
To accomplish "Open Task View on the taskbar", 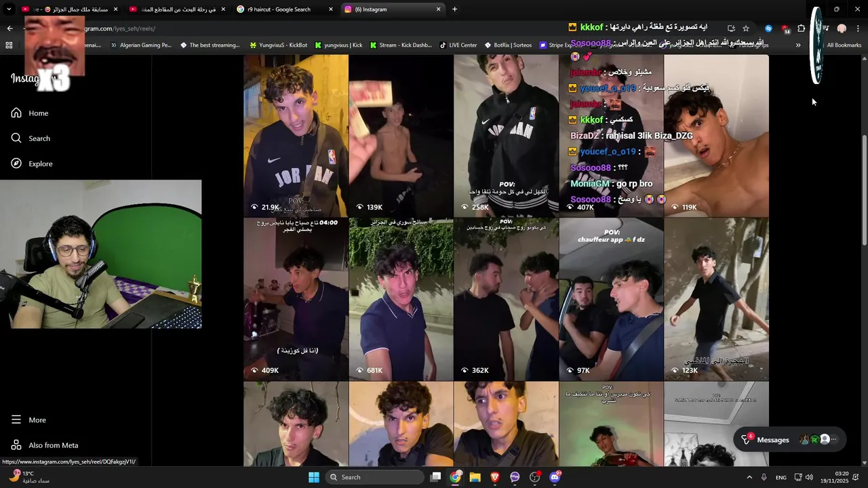I will 436,477.
